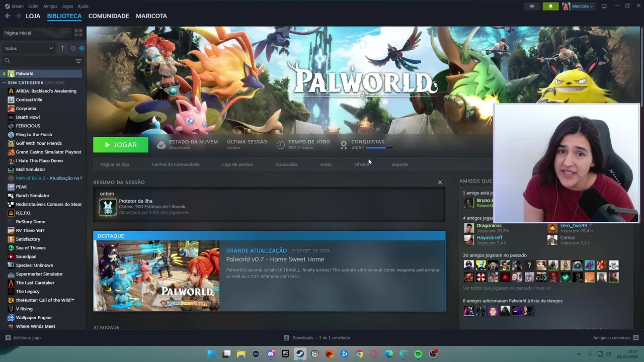
Task: Open the Guias link
Action: 326,164
